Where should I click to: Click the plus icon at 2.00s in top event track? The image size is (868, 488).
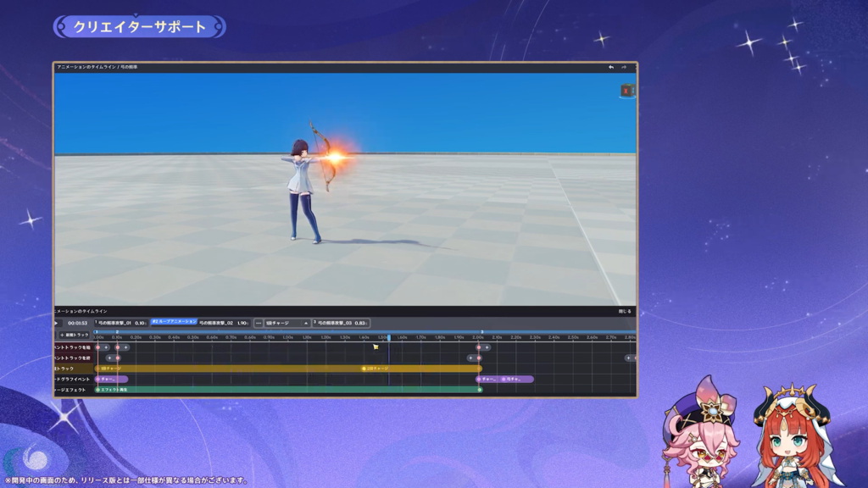click(487, 347)
